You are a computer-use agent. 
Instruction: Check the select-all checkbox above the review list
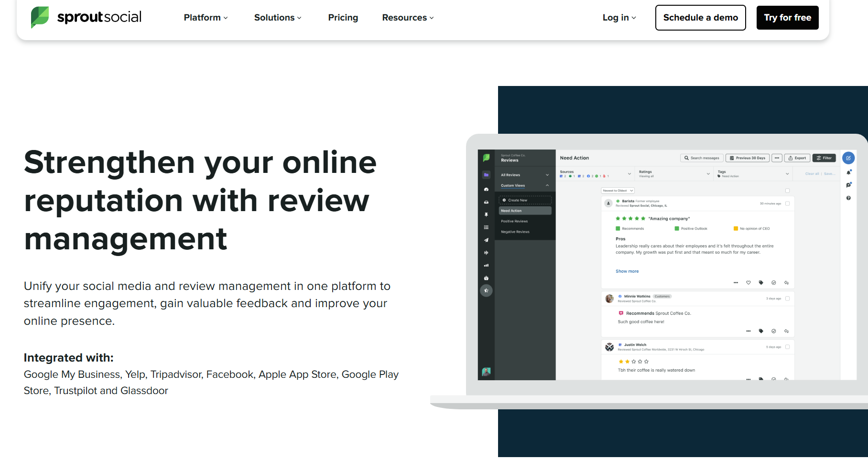point(787,190)
